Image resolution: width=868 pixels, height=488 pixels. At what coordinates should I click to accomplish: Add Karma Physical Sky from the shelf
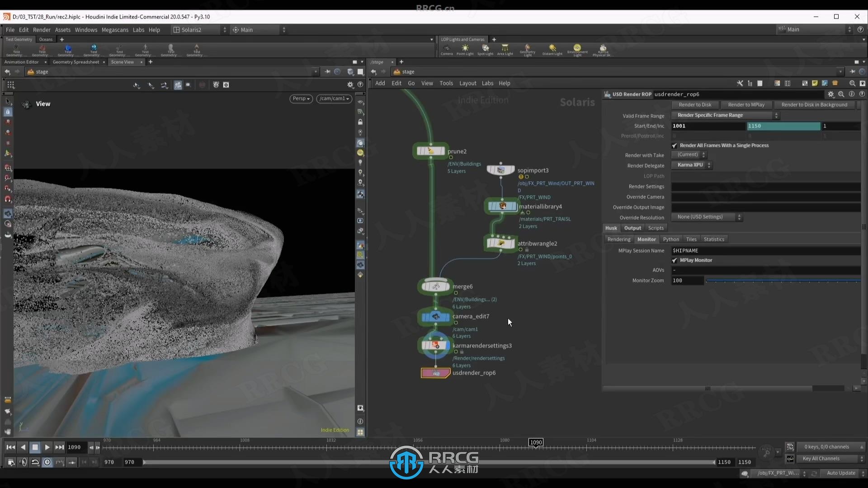[603, 50]
